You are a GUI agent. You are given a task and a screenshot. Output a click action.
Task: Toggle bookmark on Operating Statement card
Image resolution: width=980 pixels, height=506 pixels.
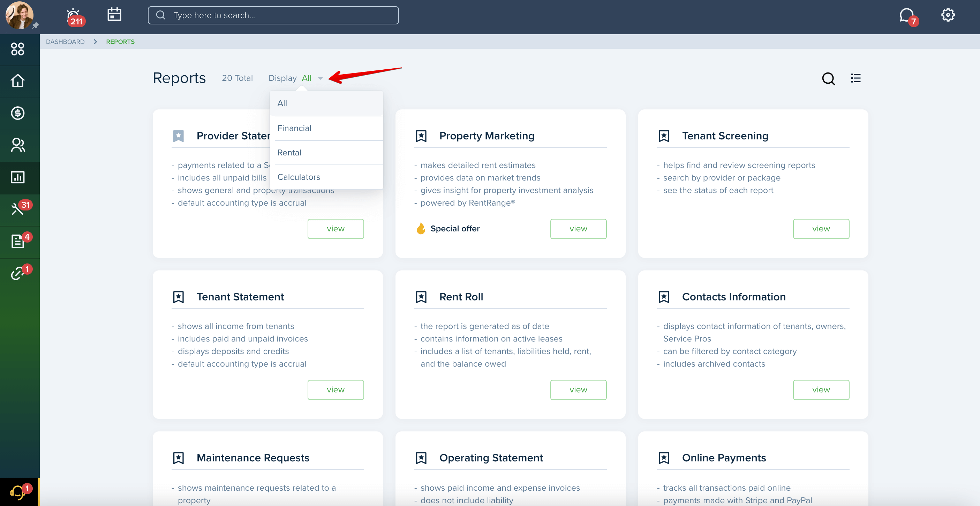tap(421, 458)
